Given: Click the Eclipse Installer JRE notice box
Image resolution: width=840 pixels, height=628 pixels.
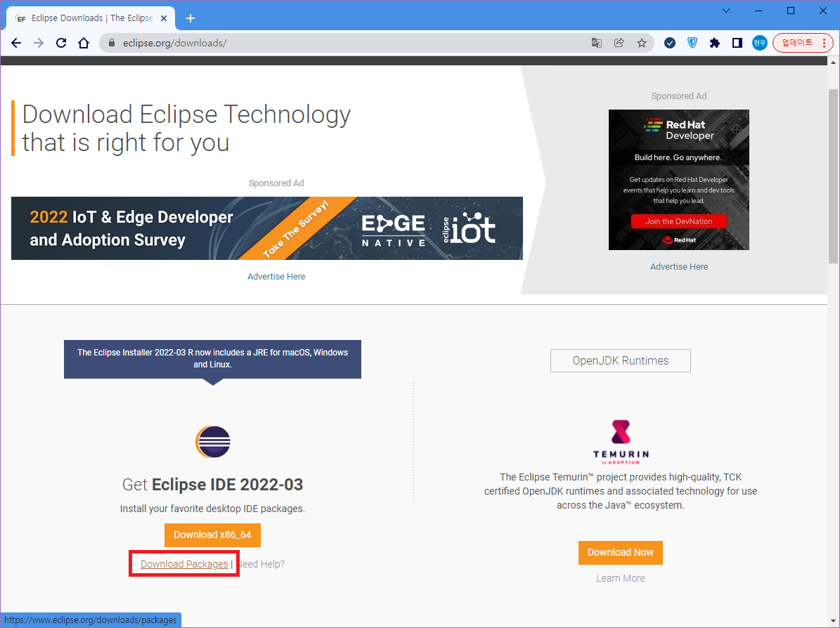Looking at the screenshot, I should click(213, 359).
